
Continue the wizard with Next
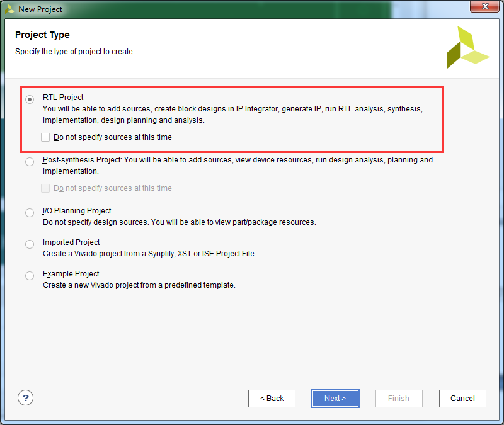[335, 399]
